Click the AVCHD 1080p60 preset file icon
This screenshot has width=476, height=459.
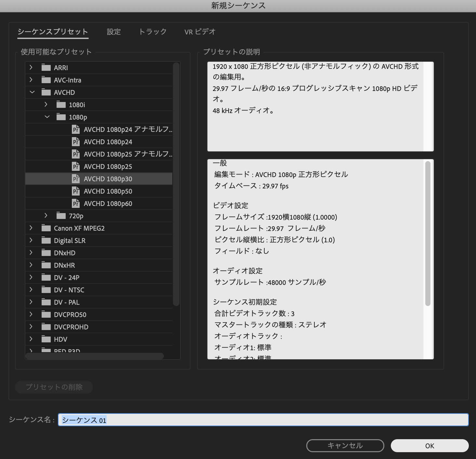[76, 203]
